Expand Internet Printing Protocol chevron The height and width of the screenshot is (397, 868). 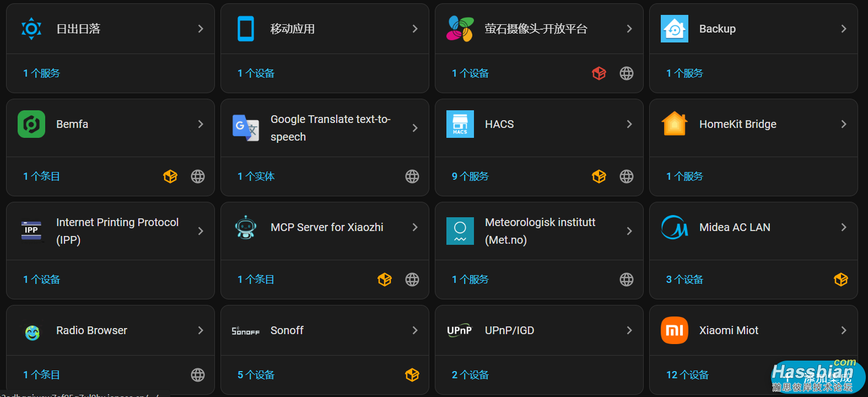201,231
